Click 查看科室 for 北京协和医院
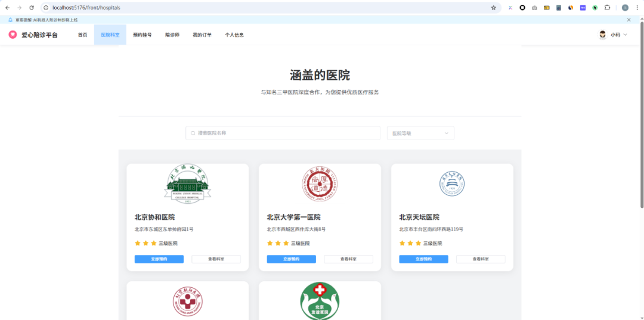The height and width of the screenshot is (320, 644). pyautogui.click(x=216, y=259)
